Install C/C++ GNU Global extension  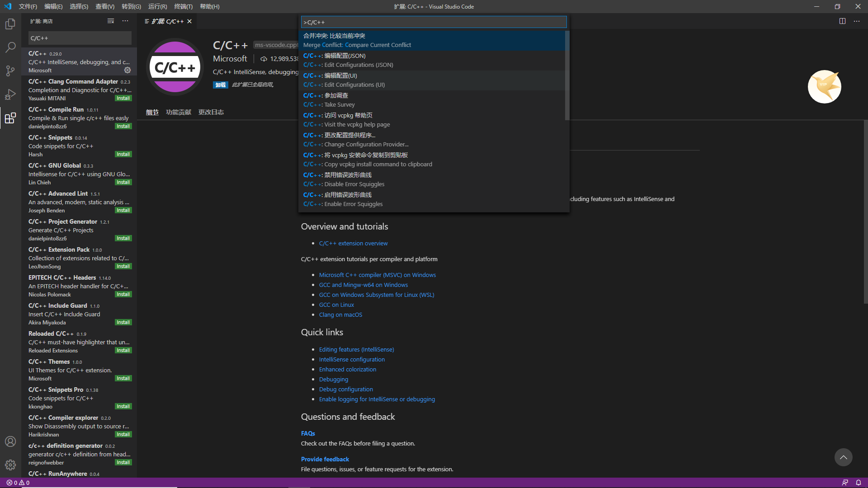[123, 182]
